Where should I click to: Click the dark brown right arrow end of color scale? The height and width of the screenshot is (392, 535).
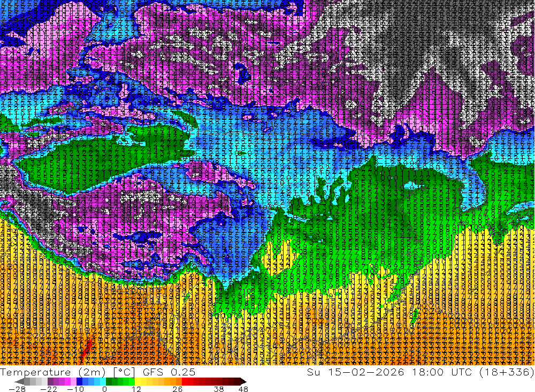[x=243, y=381]
